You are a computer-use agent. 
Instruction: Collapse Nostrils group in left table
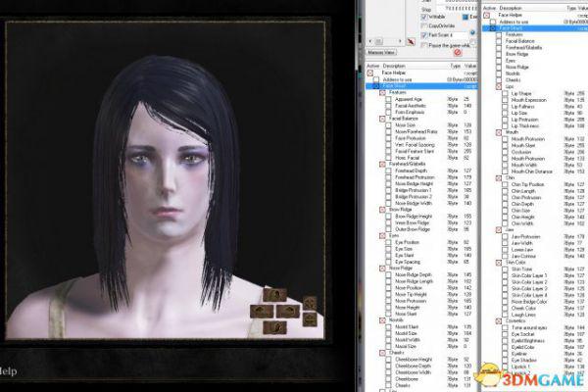coord(382,320)
